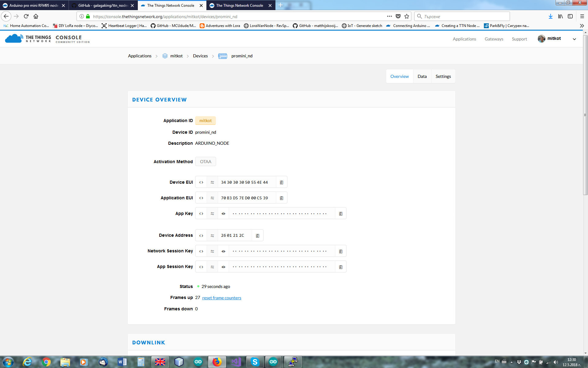Copy Application EUI to clipboard
Viewport: 588px width, 368px height.
281,198
